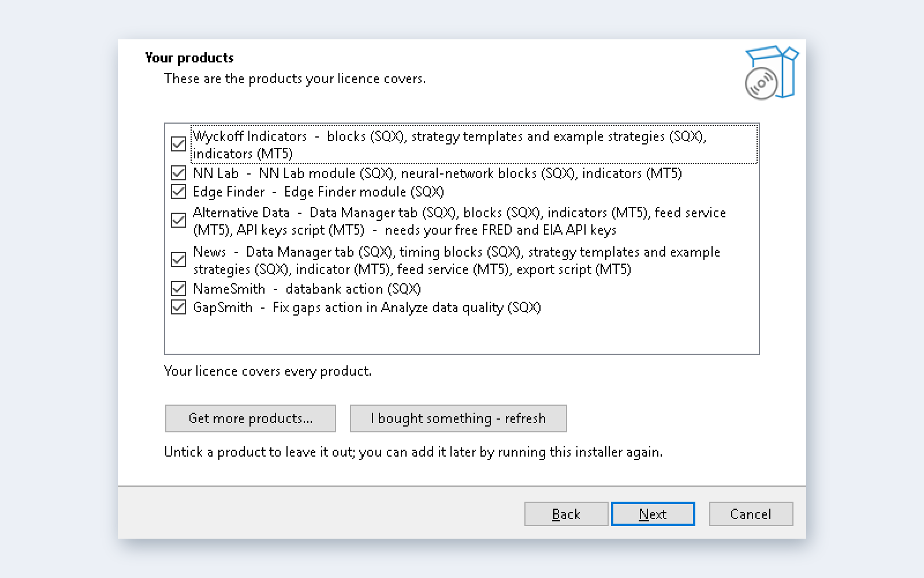This screenshot has height=578, width=924.
Task: Click These are the products your licence covers
Action: tap(295, 79)
